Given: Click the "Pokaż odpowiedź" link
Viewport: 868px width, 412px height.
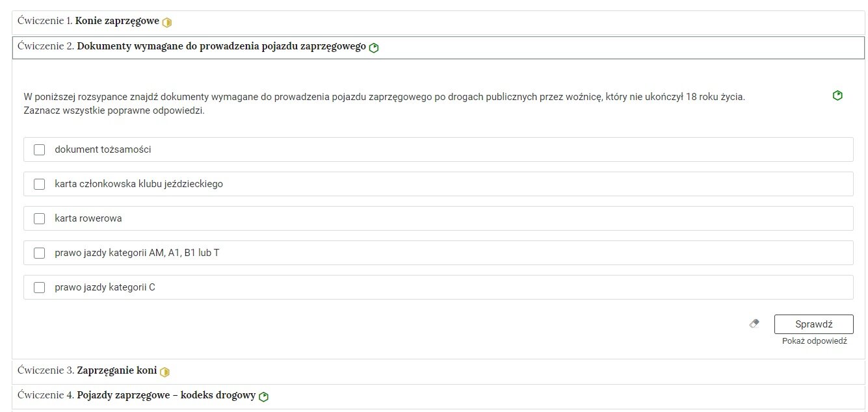Looking at the screenshot, I should [814, 341].
